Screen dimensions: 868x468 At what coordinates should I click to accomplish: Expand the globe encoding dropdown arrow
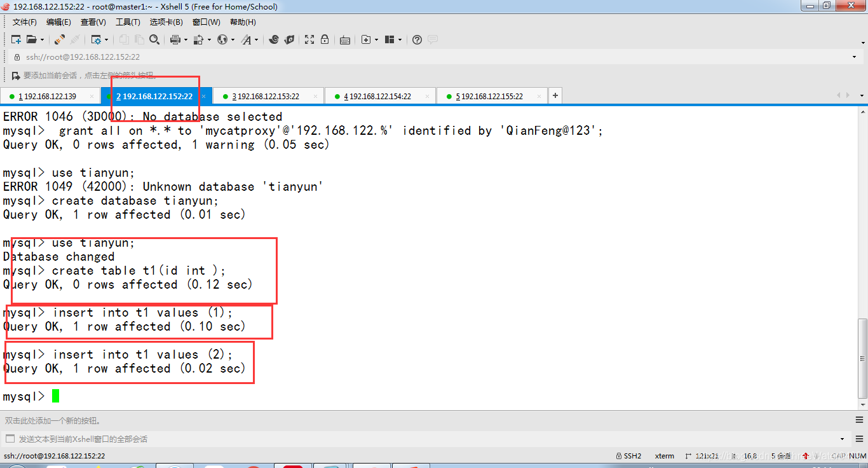click(233, 39)
